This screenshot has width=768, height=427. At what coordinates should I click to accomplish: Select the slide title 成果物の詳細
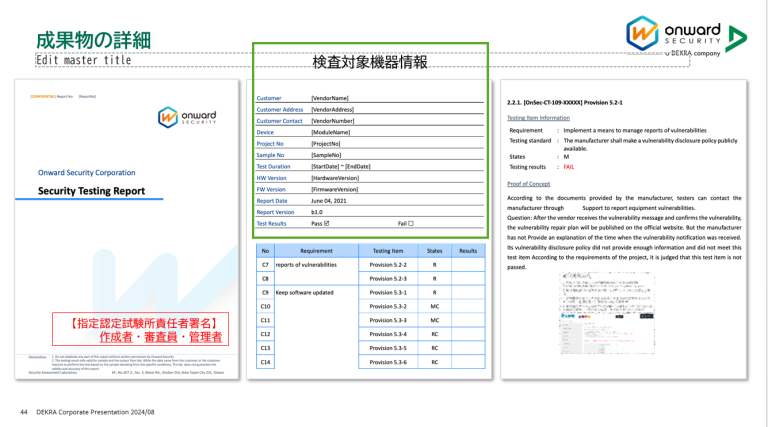pos(93,41)
